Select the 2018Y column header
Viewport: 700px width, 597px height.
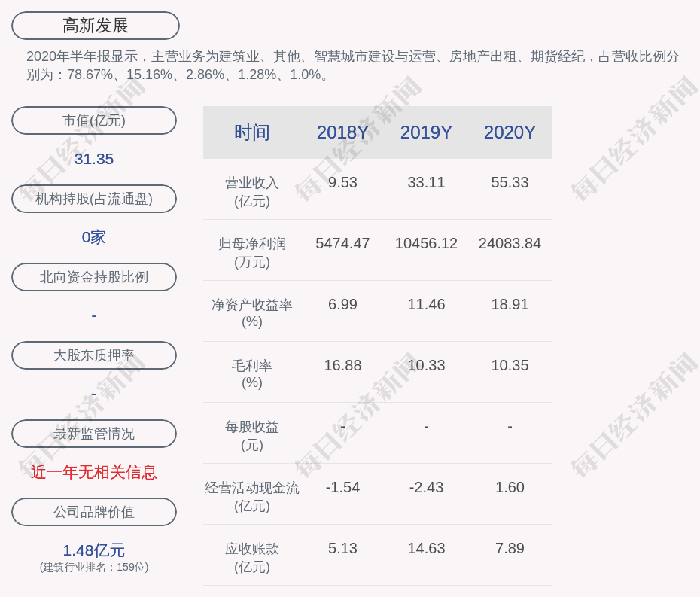[x=342, y=132]
